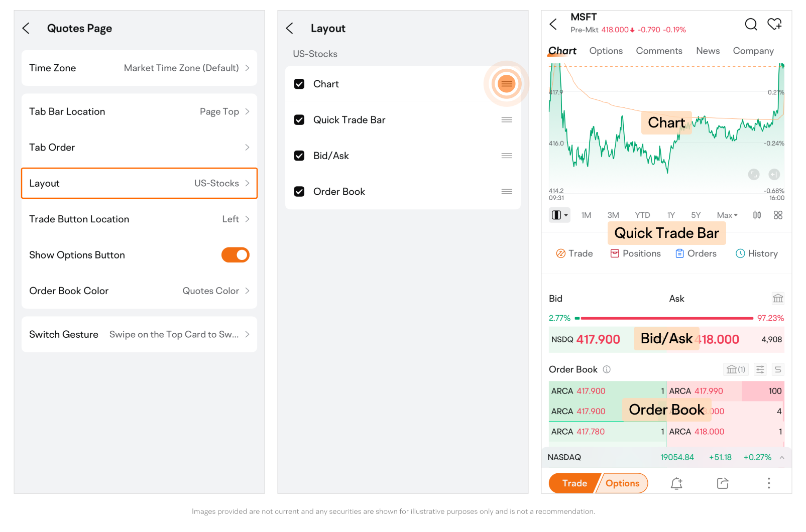
Task: Select the candlestick chart type icon
Action: coord(757,215)
